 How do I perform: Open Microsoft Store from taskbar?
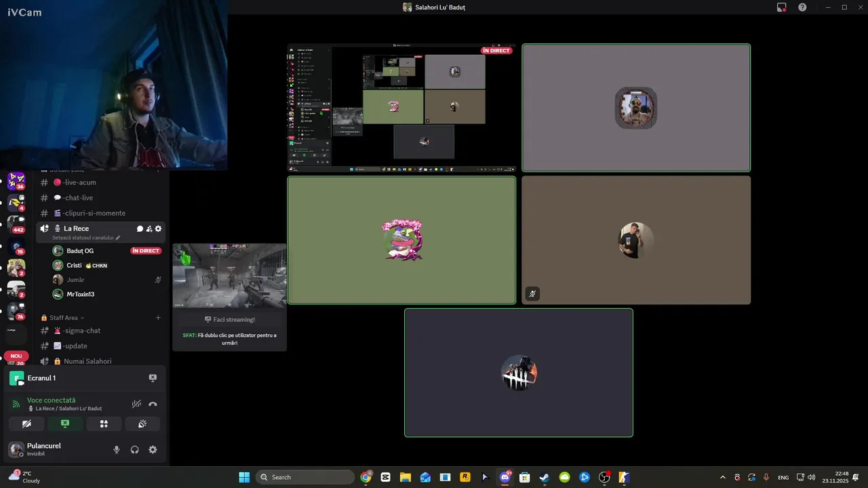(524, 477)
